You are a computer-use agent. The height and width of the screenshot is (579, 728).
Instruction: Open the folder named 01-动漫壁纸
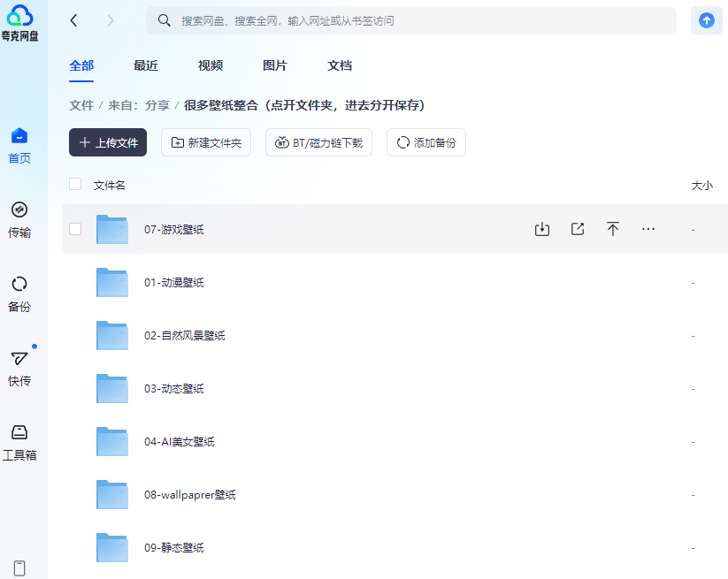click(174, 283)
